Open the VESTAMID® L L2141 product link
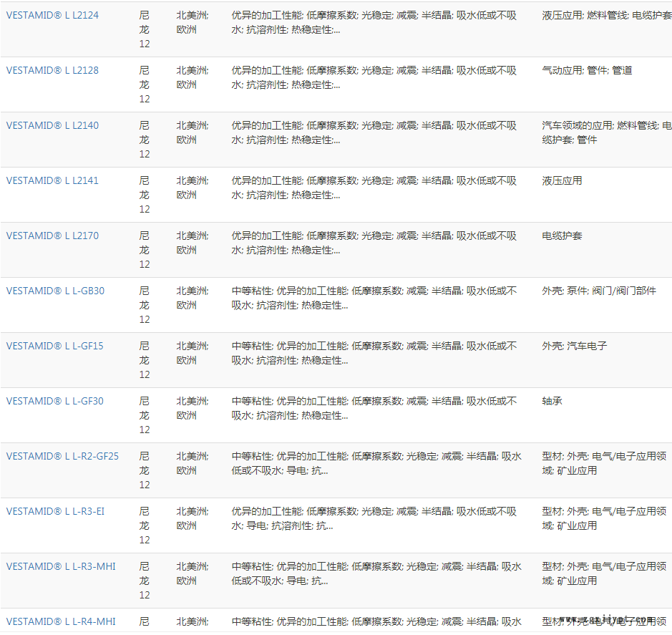The width and height of the screenshot is (672, 635). (x=52, y=180)
